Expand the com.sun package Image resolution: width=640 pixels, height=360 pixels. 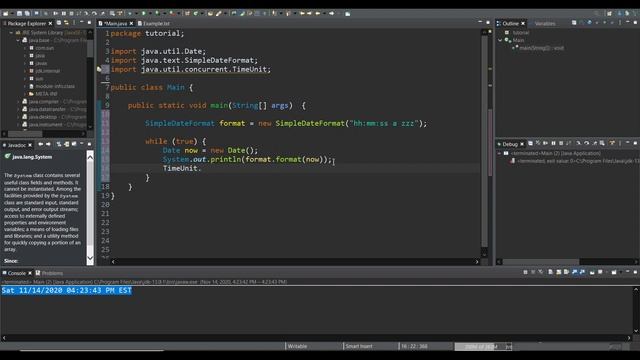coord(24,48)
